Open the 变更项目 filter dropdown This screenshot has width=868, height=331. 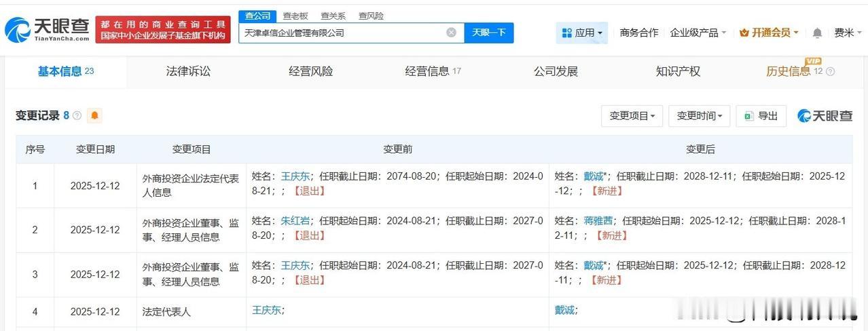pyautogui.click(x=632, y=116)
